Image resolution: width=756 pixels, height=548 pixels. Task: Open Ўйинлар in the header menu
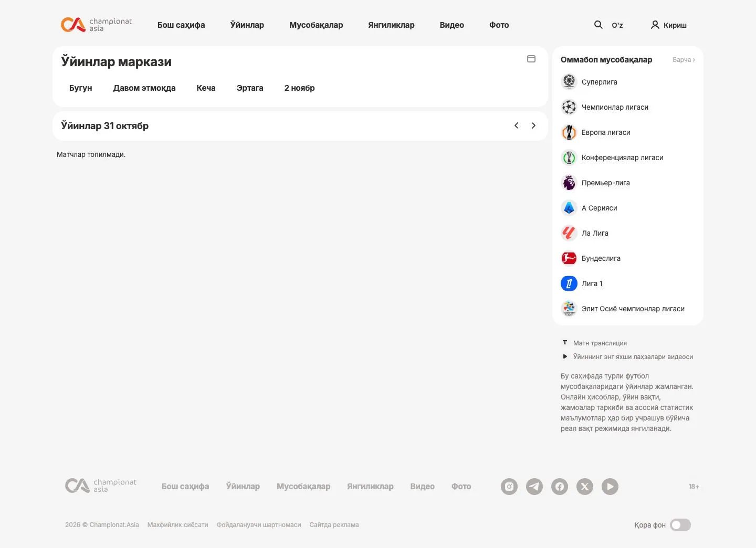tap(247, 25)
